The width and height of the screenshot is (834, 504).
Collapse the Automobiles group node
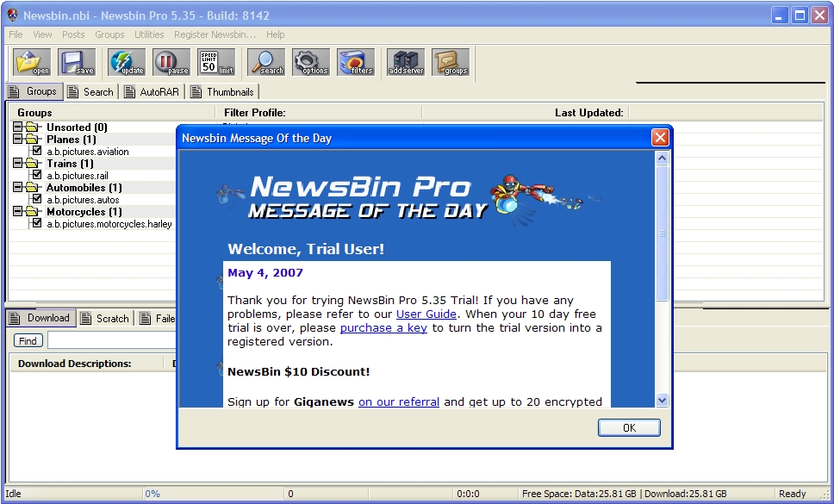point(18,187)
